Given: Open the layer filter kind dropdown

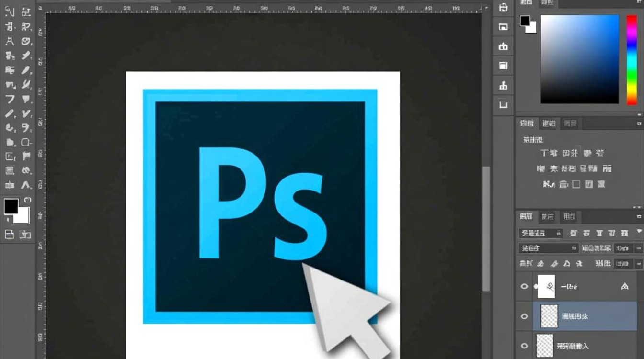Looking at the screenshot, I should pyautogui.click(x=541, y=233).
